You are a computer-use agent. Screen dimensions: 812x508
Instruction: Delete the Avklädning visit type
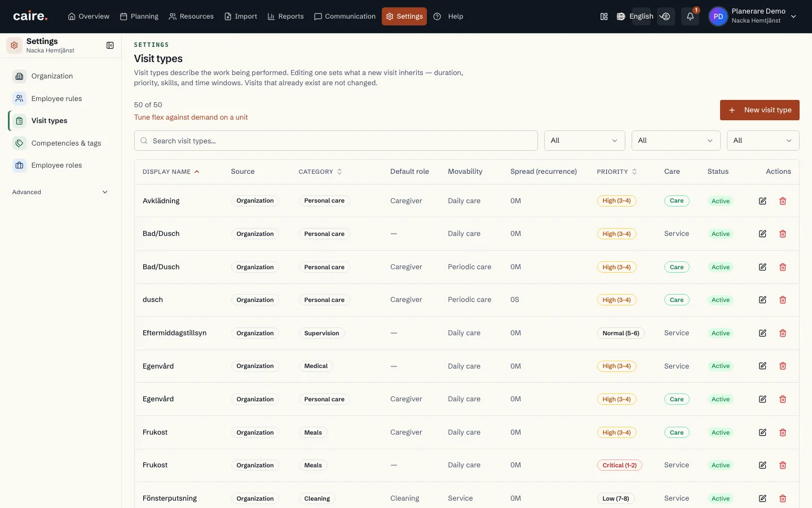pos(783,201)
